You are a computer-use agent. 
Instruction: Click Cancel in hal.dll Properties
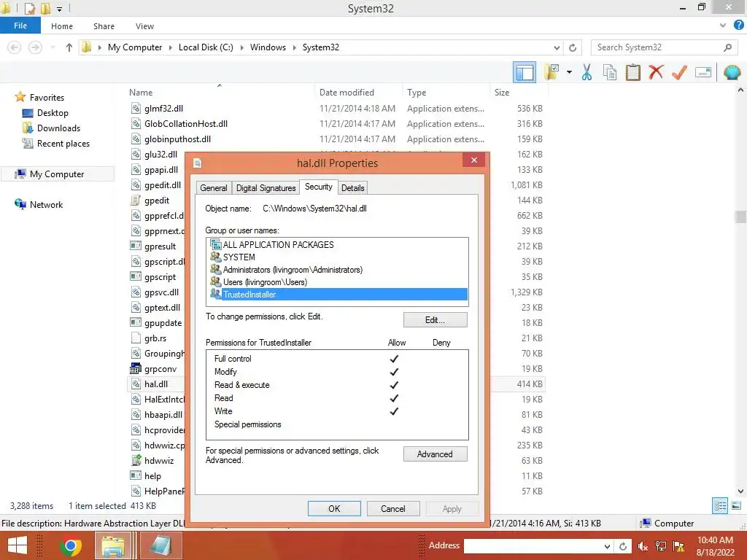pyautogui.click(x=393, y=508)
